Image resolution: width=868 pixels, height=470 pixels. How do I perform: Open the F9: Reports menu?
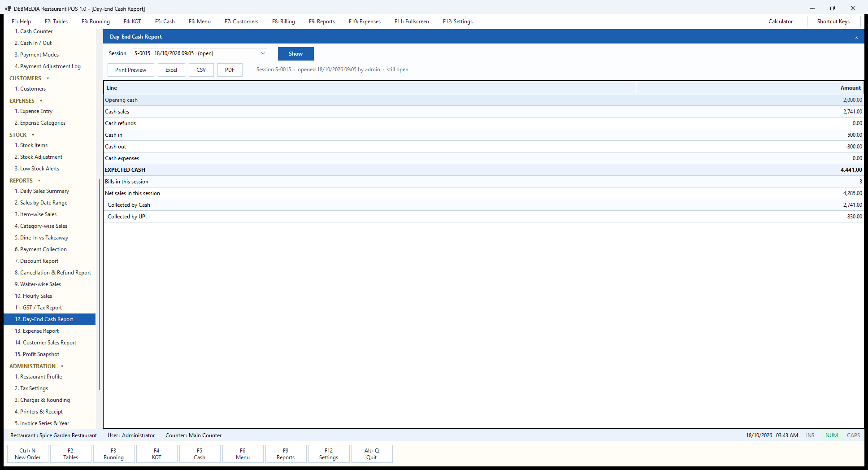(322, 22)
